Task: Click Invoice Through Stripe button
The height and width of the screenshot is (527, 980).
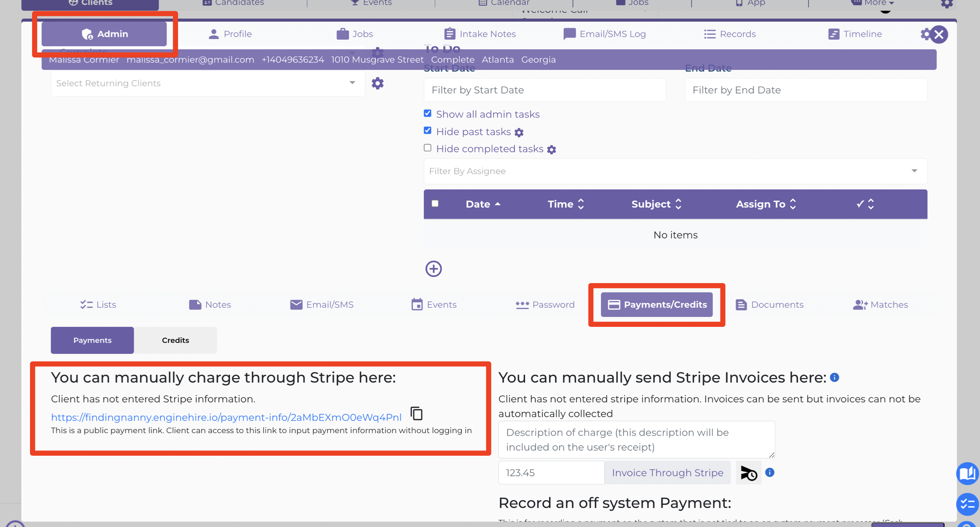Action: (667, 473)
